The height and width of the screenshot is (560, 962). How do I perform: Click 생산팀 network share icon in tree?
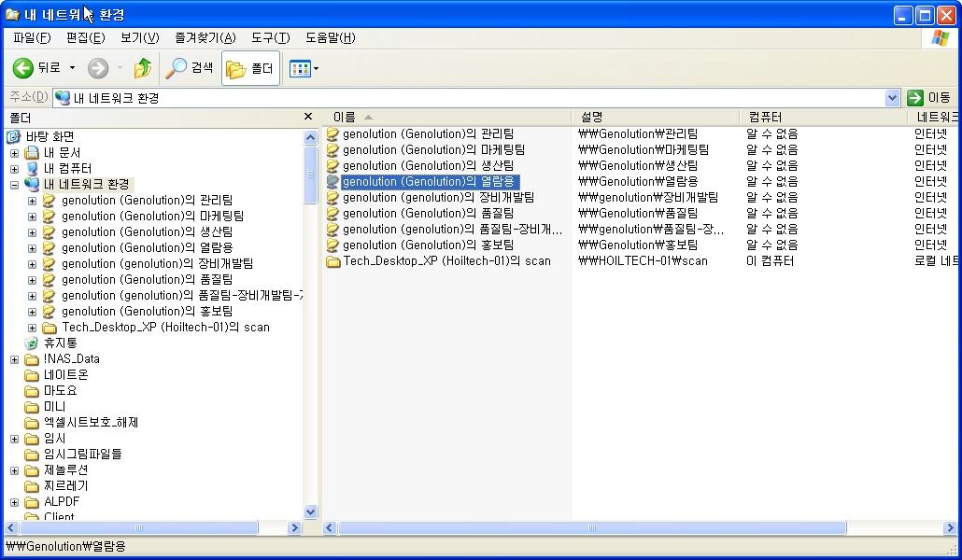coord(50,231)
